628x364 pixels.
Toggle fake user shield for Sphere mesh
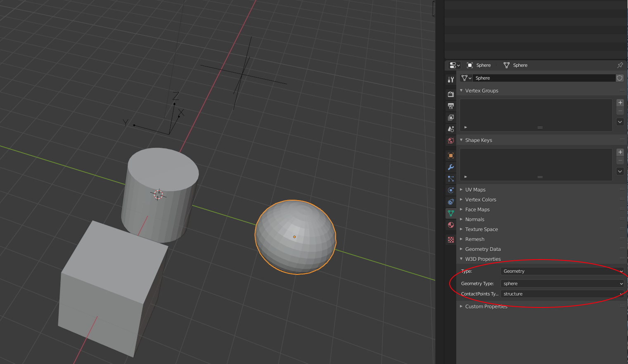(620, 78)
